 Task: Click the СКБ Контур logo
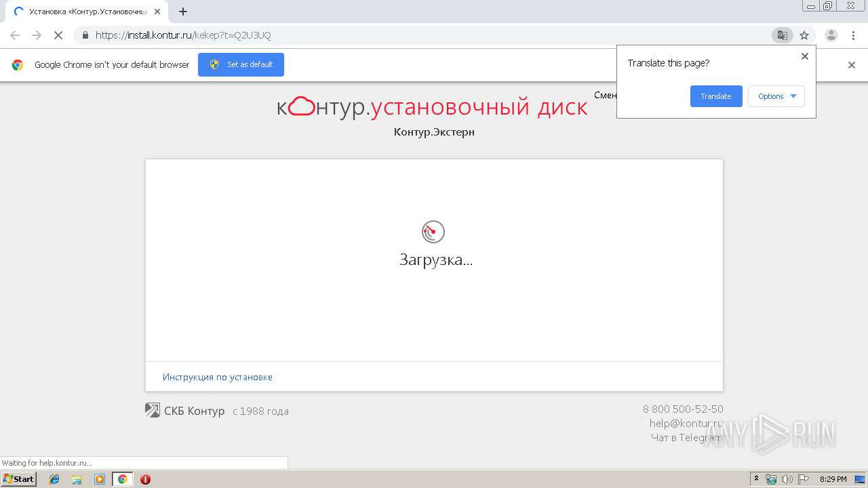point(185,410)
